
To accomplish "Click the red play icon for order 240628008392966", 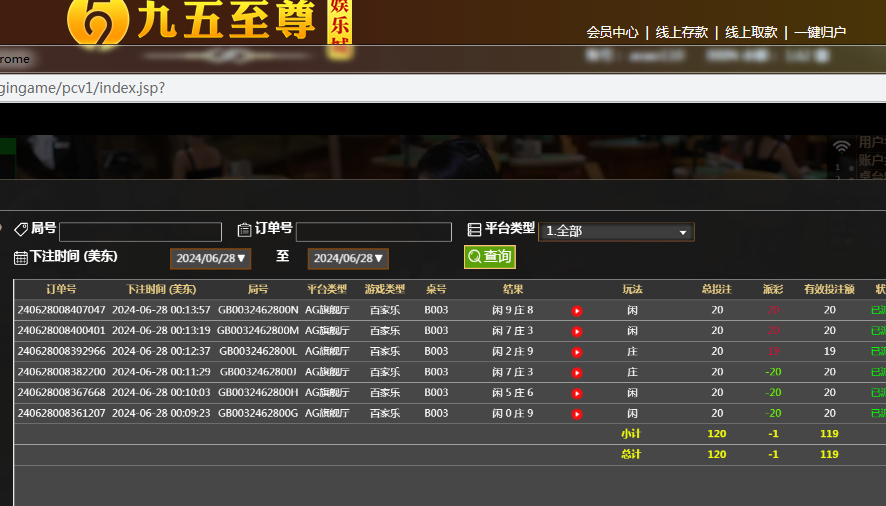I will point(577,352).
